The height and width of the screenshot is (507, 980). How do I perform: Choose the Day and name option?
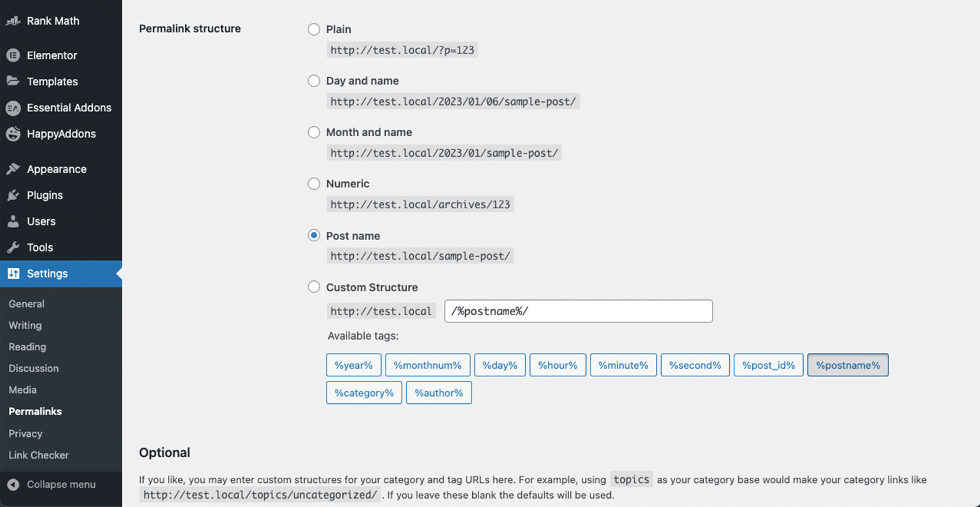pyautogui.click(x=314, y=81)
